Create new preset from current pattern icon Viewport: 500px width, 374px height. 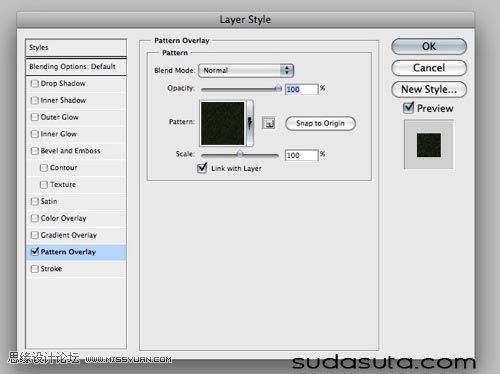tap(269, 123)
